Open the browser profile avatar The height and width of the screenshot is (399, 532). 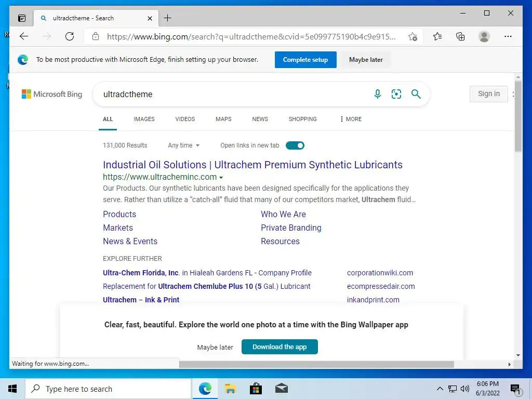(x=484, y=36)
